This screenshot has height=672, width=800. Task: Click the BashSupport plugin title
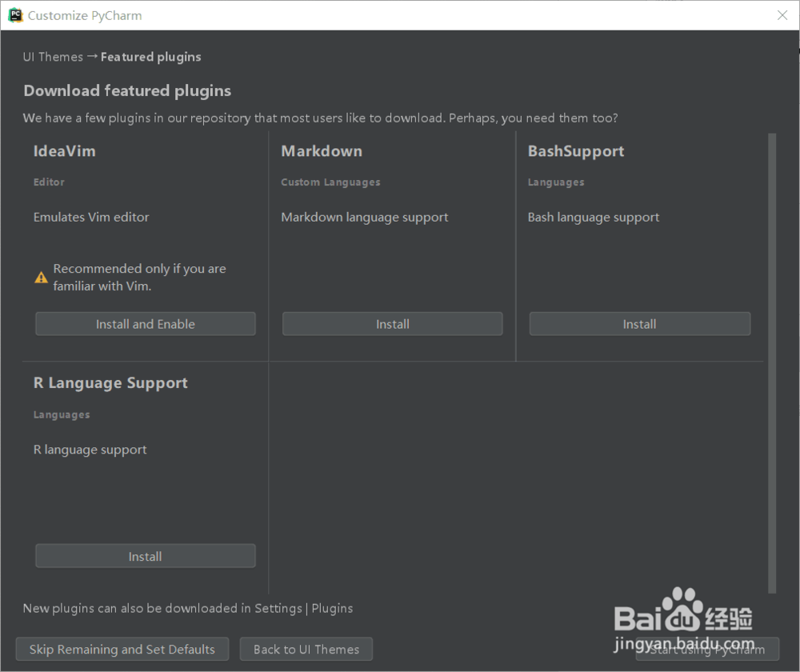point(575,151)
